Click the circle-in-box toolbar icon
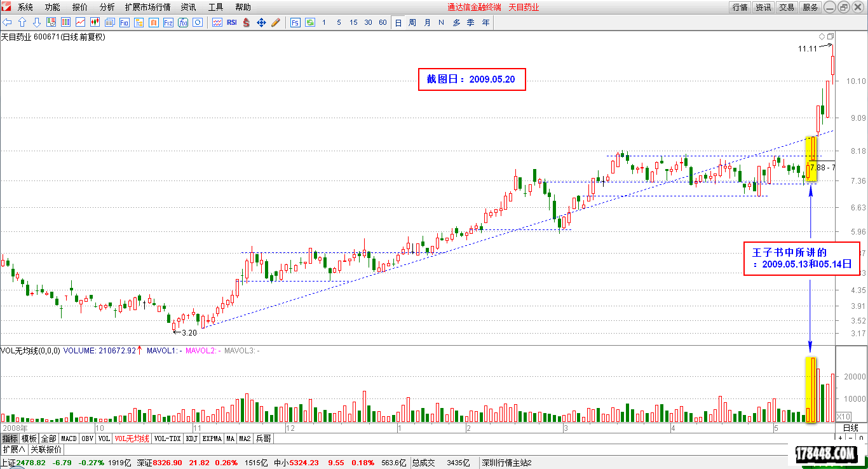The height and width of the screenshot is (469, 868). click(x=197, y=22)
